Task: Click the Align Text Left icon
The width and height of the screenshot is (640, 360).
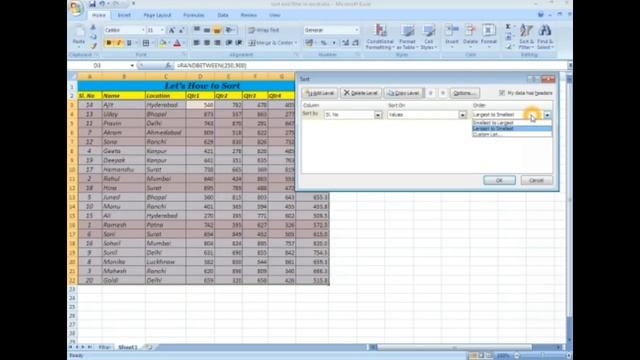Action: tap(197, 43)
